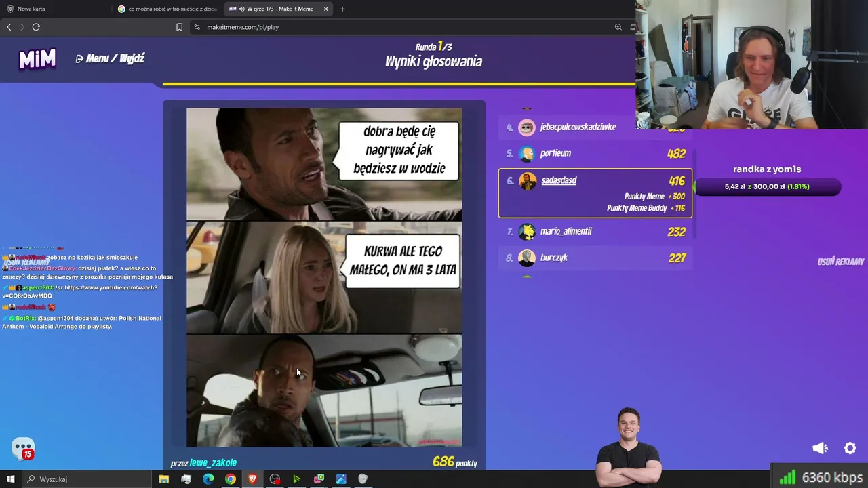Open Brave browser from the taskbar
The width and height of the screenshot is (868, 488).
[x=252, y=479]
